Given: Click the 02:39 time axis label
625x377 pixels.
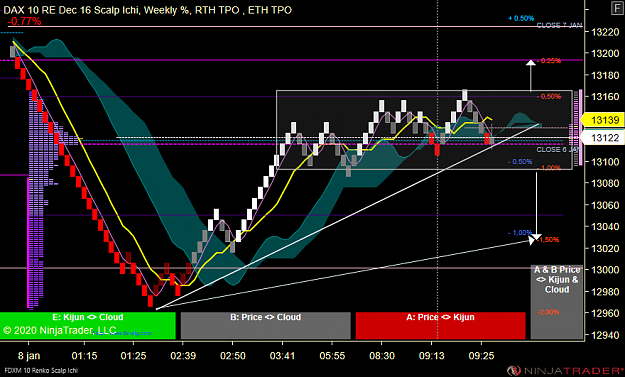Looking at the screenshot, I should click(x=183, y=355).
